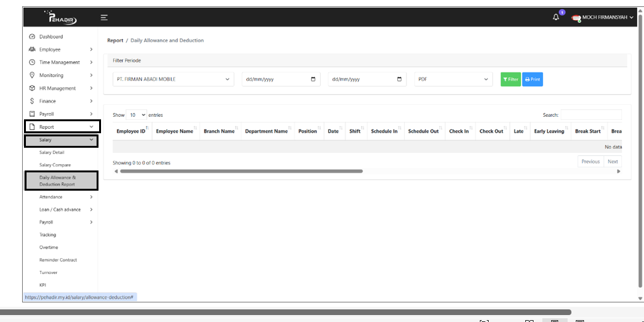Viewport: 644px width, 322px height.
Task: Click the table scroll left arrow
Action: tap(116, 171)
